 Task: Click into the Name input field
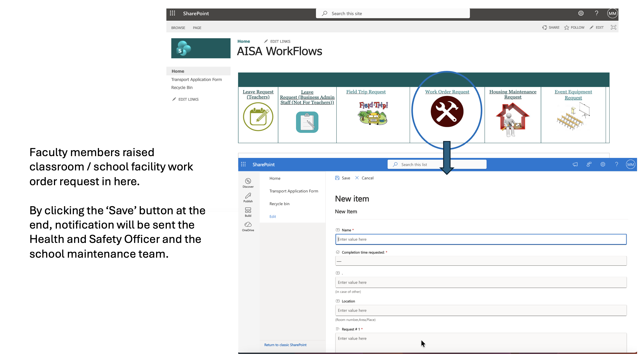[481, 239]
